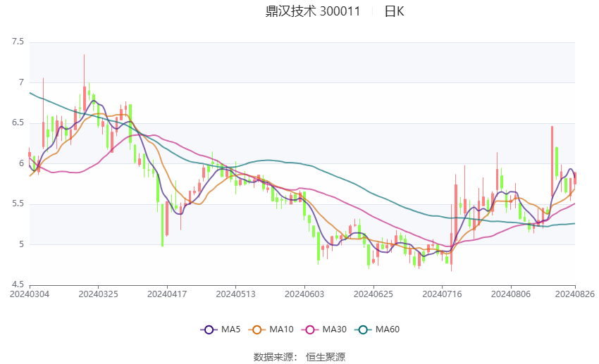The image size is (599, 364).
Task: Click the 20240325 date axis label
Action: click(x=98, y=294)
